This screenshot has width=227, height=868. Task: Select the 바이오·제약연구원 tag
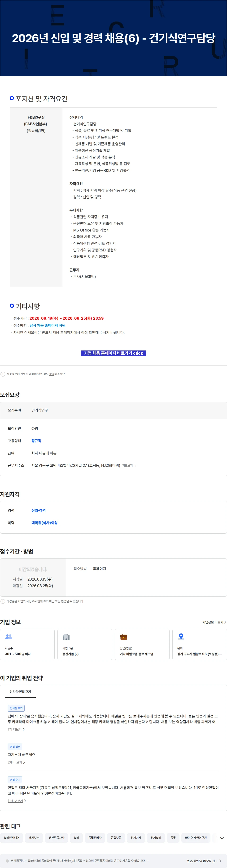click(196, 838)
